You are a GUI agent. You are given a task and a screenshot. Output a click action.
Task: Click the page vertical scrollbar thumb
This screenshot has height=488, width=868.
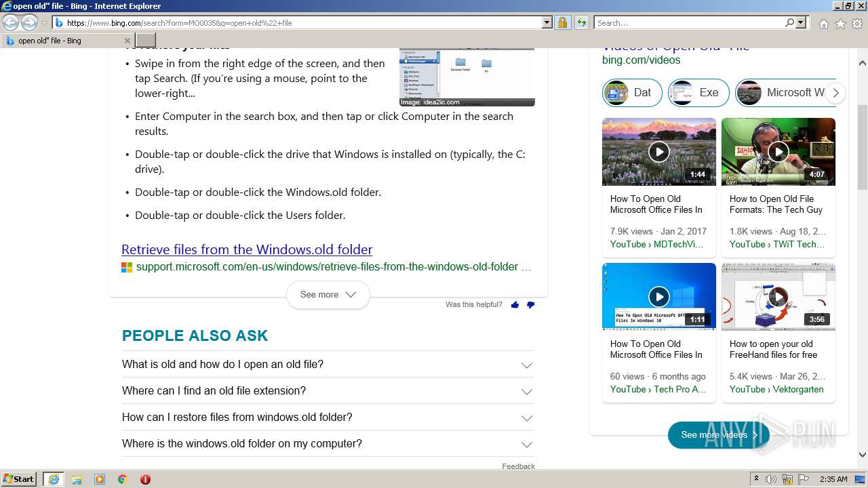863,146
